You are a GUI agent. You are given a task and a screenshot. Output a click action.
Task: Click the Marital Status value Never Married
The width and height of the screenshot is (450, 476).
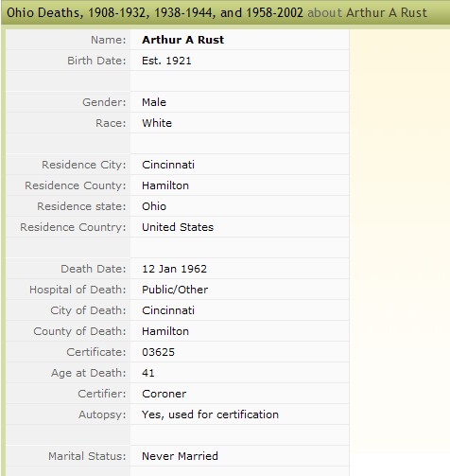coord(180,456)
